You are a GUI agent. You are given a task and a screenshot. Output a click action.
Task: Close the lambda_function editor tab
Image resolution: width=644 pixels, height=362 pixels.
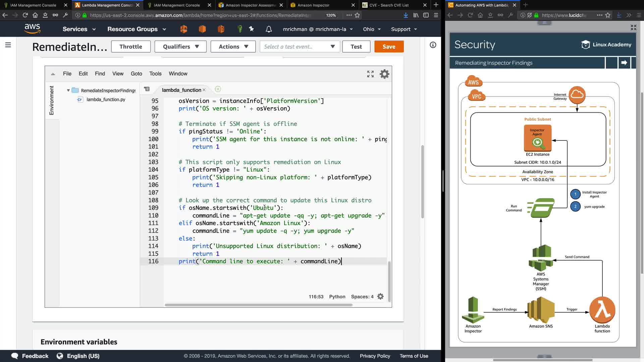coord(204,90)
